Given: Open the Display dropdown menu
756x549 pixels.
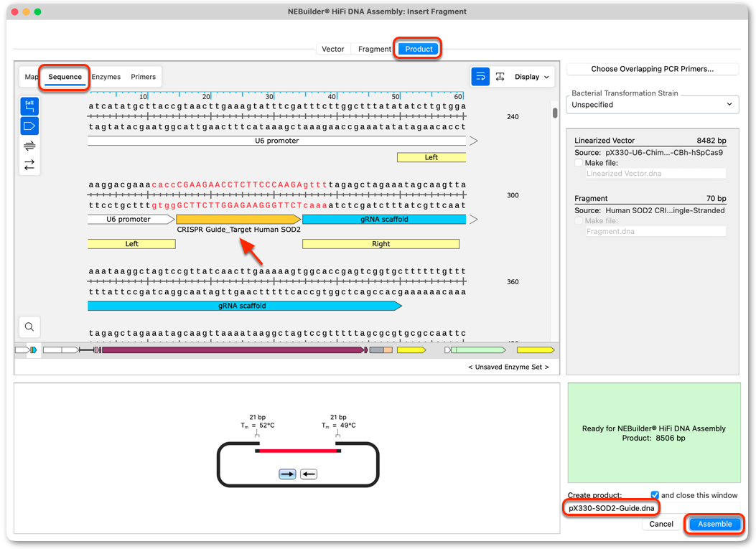Looking at the screenshot, I should pyautogui.click(x=532, y=77).
